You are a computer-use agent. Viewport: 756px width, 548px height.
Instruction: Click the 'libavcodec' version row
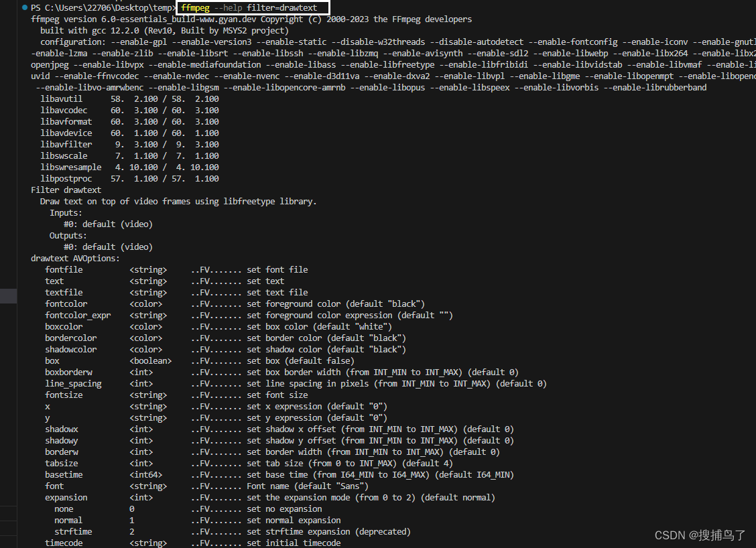click(x=129, y=111)
